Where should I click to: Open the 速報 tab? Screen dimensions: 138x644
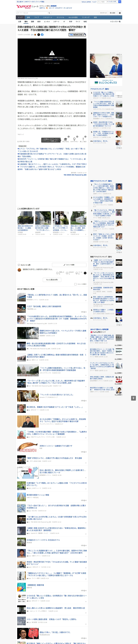(28, 17)
